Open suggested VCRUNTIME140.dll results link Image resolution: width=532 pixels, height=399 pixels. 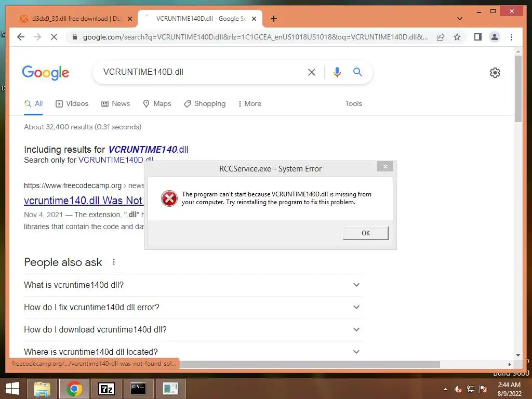coord(148,150)
